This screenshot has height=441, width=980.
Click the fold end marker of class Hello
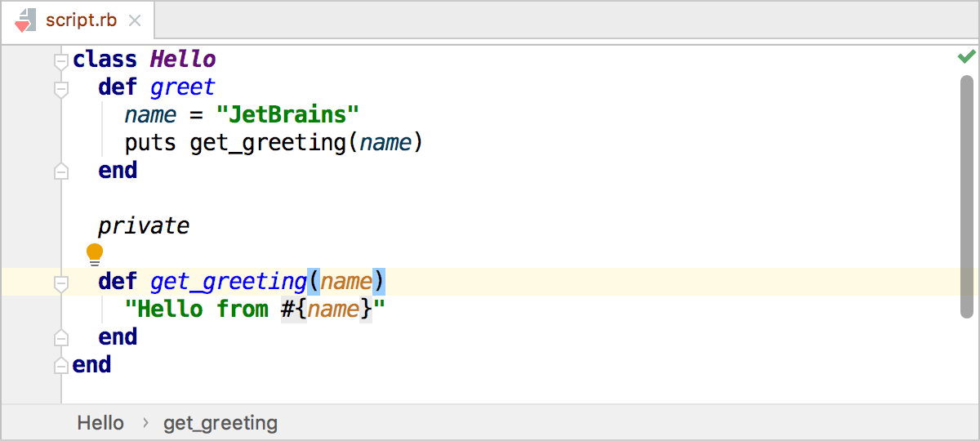pyautogui.click(x=60, y=365)
